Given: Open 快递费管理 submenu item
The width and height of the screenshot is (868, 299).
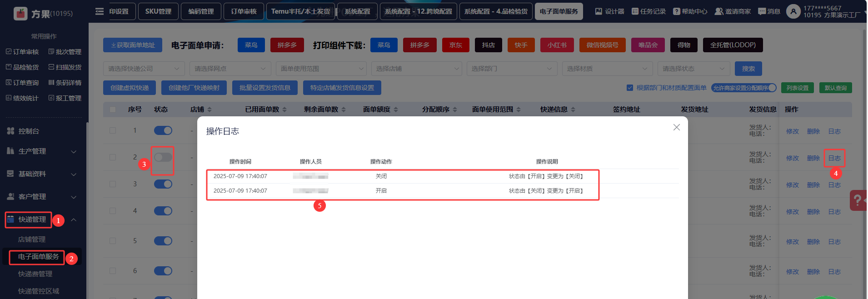Looking at the screenshot, I should click(x=35, y=274).
